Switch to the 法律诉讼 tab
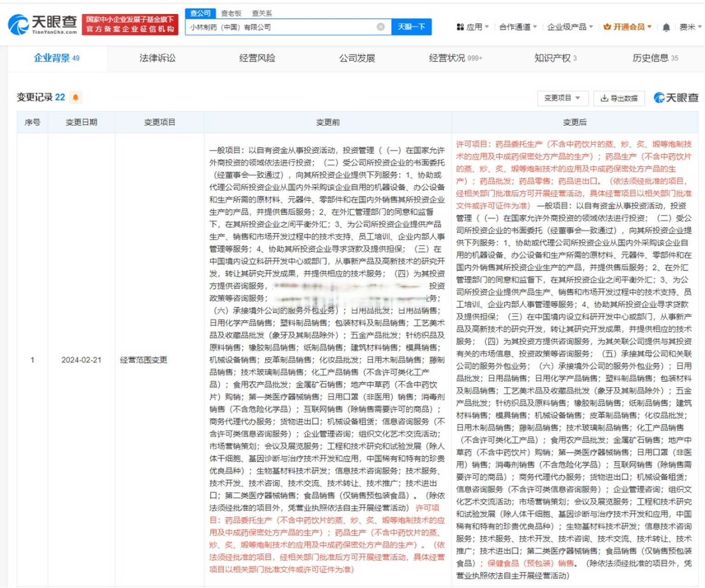Viewport: 705px width, 588px height. coord(157,58)
